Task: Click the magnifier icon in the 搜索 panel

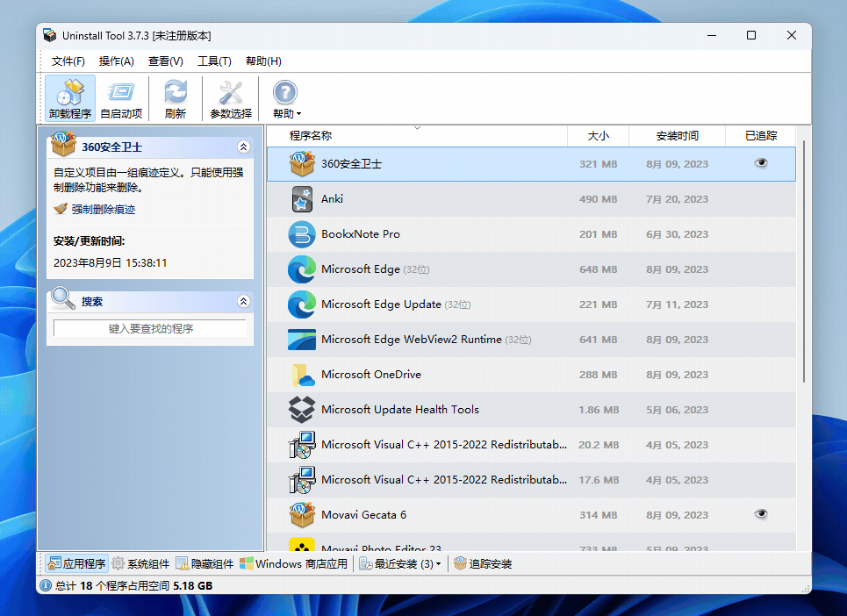Action: pyautogui.click(x=62, y=297)
